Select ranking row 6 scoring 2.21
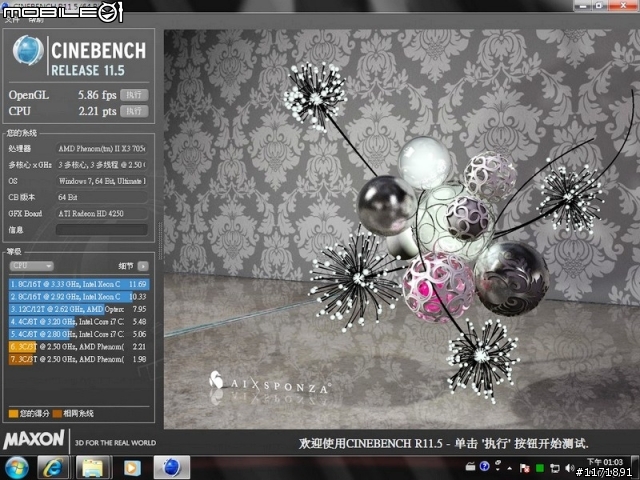The height and width of the screenshot is (480, 640). pyautogui.click(x=79, y=347)
